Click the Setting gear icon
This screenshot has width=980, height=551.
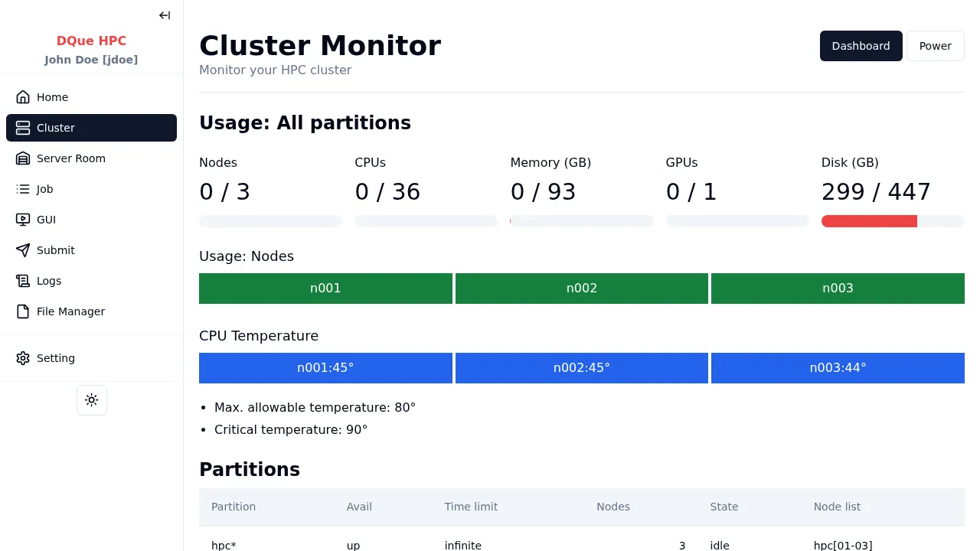[x=23, y=358]
